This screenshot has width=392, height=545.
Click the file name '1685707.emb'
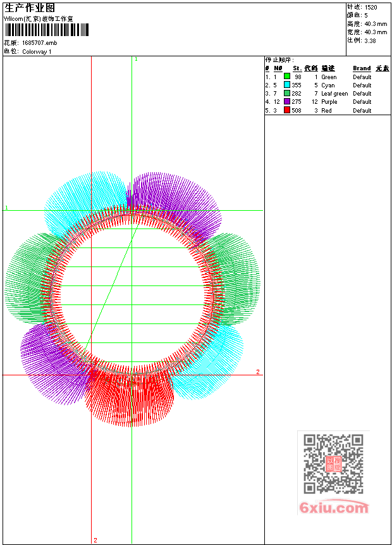(39, 43)
